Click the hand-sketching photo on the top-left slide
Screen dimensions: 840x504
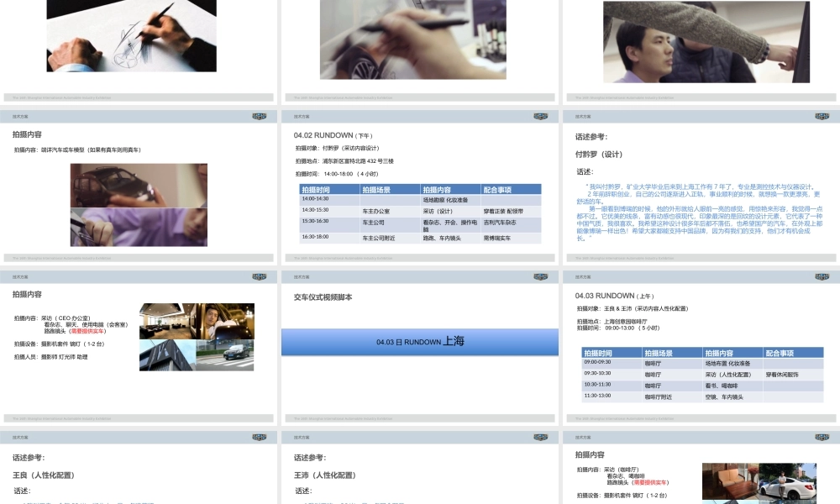coord(131,35)
